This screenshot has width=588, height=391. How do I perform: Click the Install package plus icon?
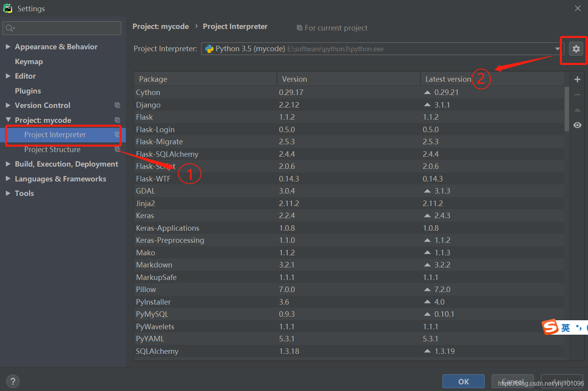(577, 79)
